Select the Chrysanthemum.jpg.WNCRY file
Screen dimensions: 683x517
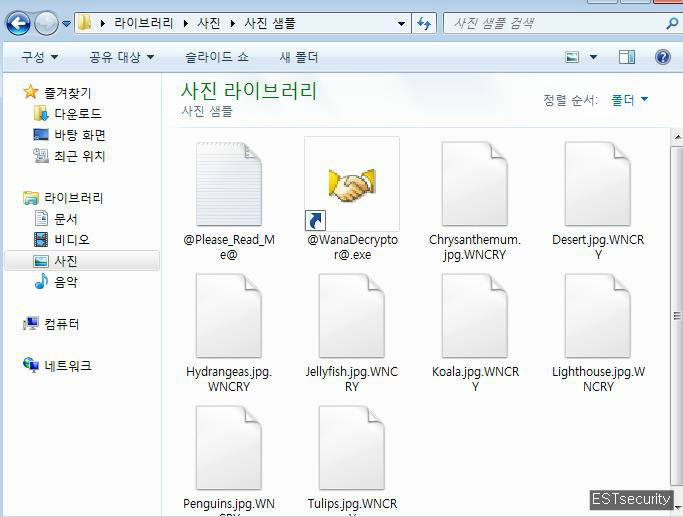pyautogui.click(x=475, y=199)
